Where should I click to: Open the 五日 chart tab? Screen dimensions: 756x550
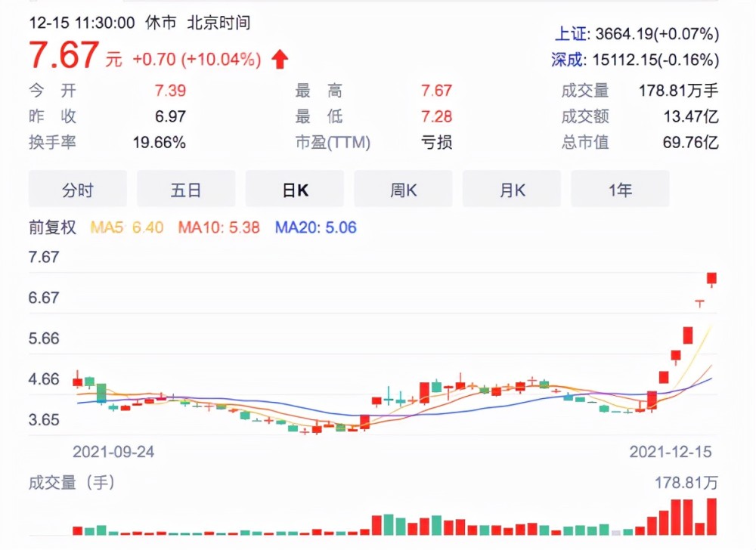pos(186,190)
